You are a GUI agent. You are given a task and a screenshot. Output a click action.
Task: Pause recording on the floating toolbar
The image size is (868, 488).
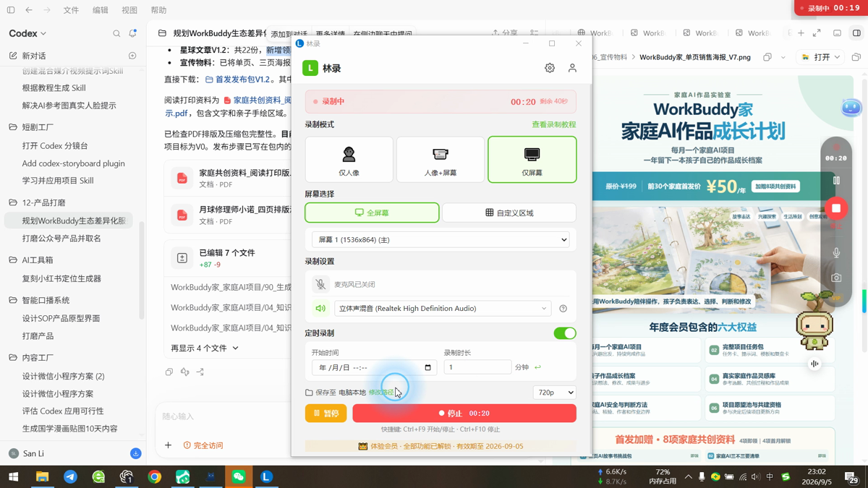836,181
